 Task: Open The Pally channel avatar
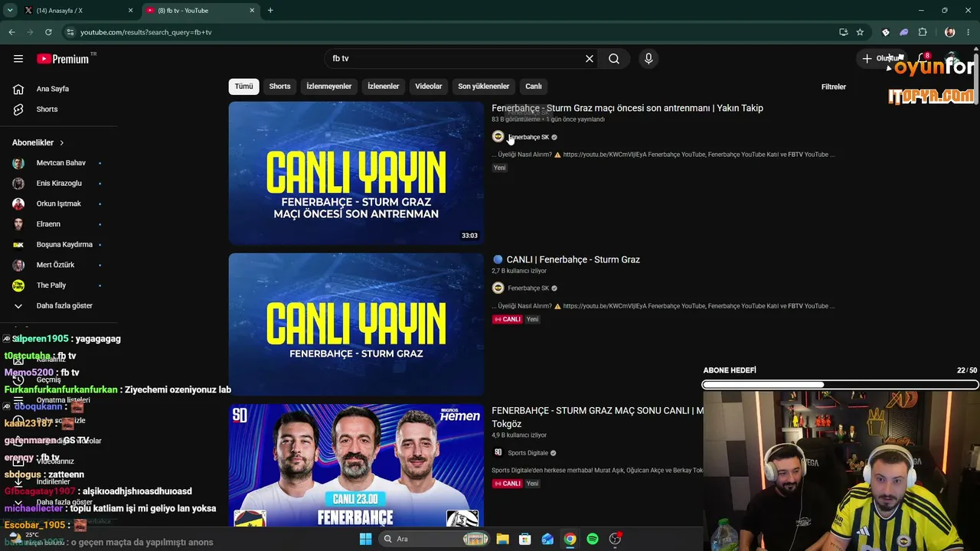18,285
